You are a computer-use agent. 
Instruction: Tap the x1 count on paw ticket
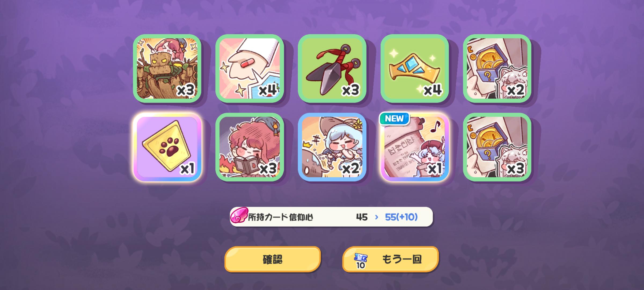pyautogui.click(x=187, y=169)
